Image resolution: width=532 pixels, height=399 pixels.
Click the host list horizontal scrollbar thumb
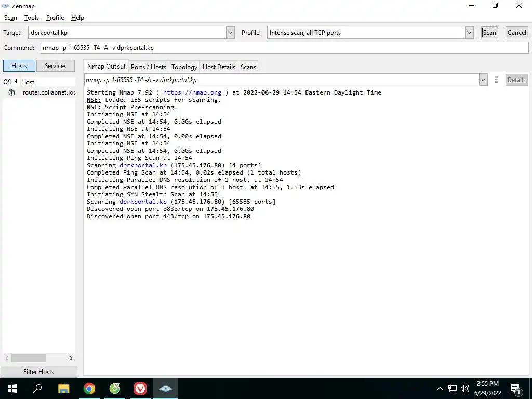pyautogui.click(x=29, y=358)
